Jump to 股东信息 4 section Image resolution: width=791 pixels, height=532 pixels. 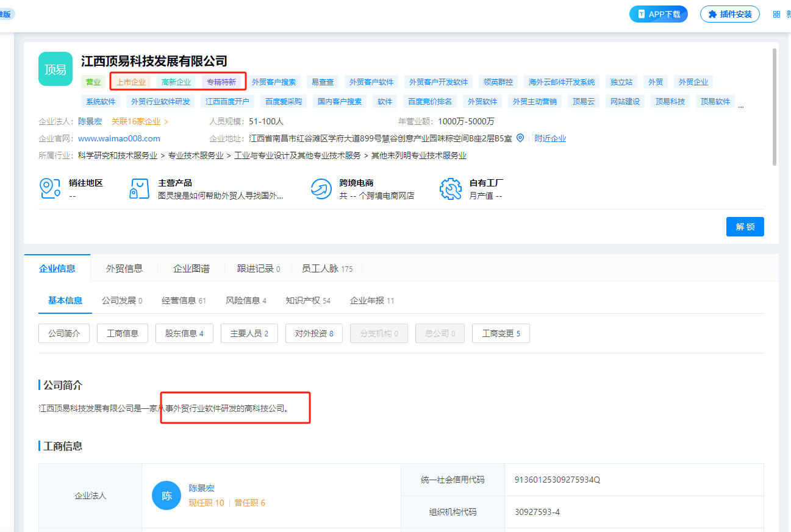pos(184,333)
